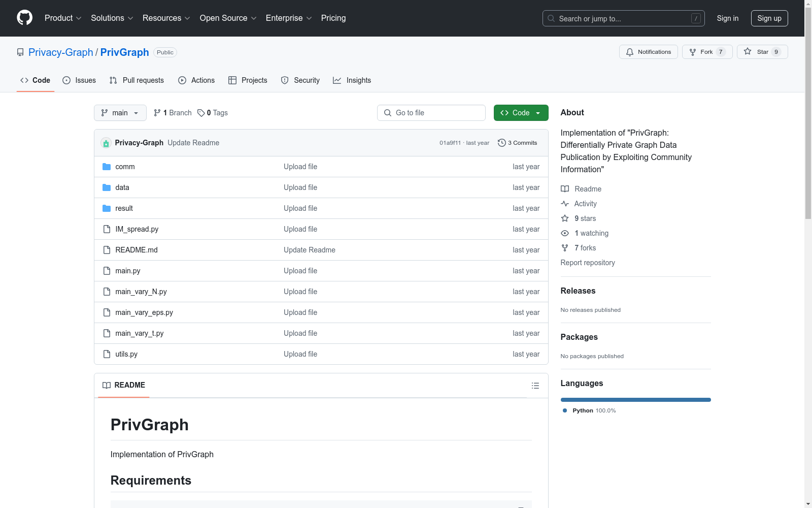Switch to the Insights tab
Viewport: 812px width, 508px height.
tap(352, 80)
